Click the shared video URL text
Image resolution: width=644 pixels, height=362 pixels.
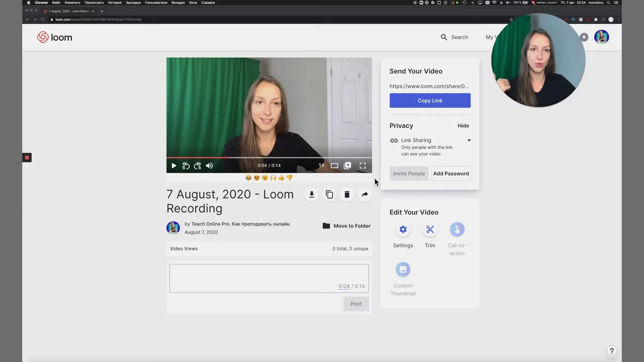pos(429,86)
